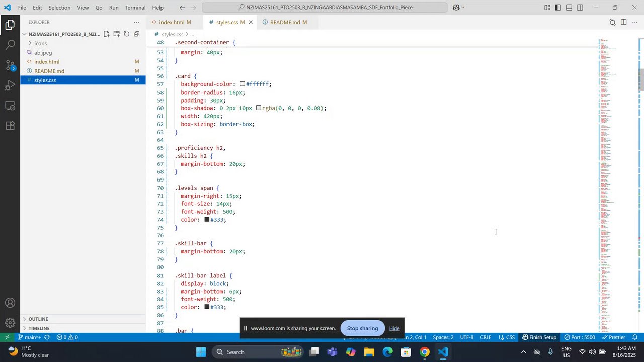
Task: Click the taskbar Search box
Action: tap(258, 352)
